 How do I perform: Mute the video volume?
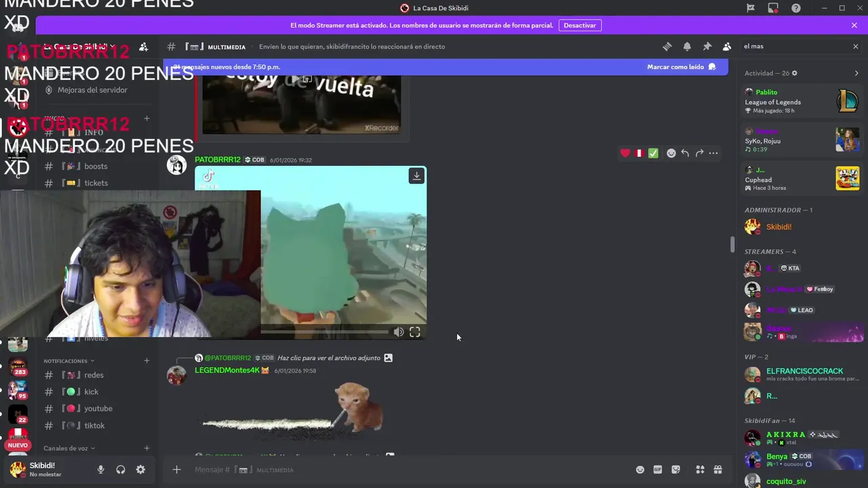click(399, 332)
